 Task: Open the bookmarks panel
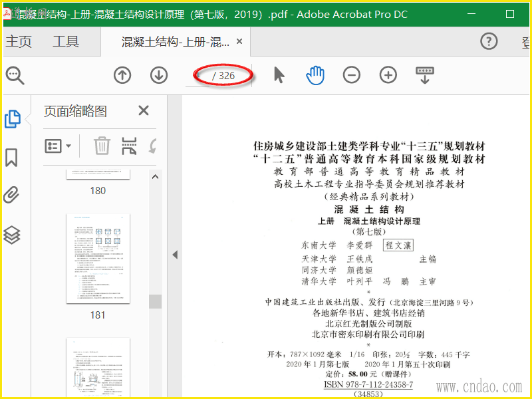[11, 158]
